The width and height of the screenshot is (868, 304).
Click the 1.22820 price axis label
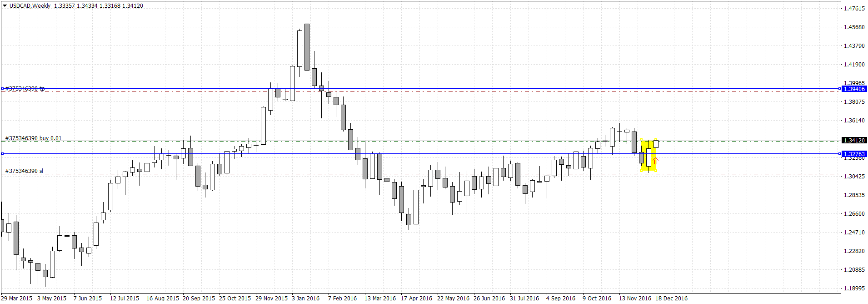click(854, 251)
